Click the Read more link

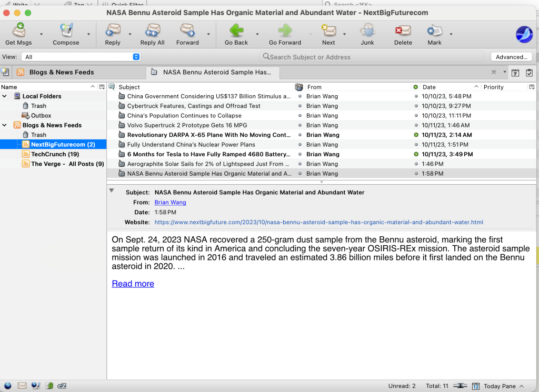tap(133, 284)
